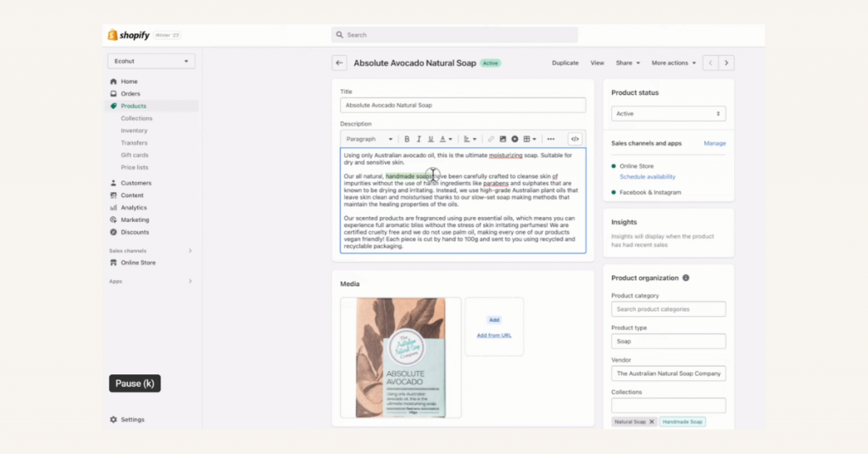Open the Ecohut store switcher dropdown
868x454 pixels.
coord(151,61)
